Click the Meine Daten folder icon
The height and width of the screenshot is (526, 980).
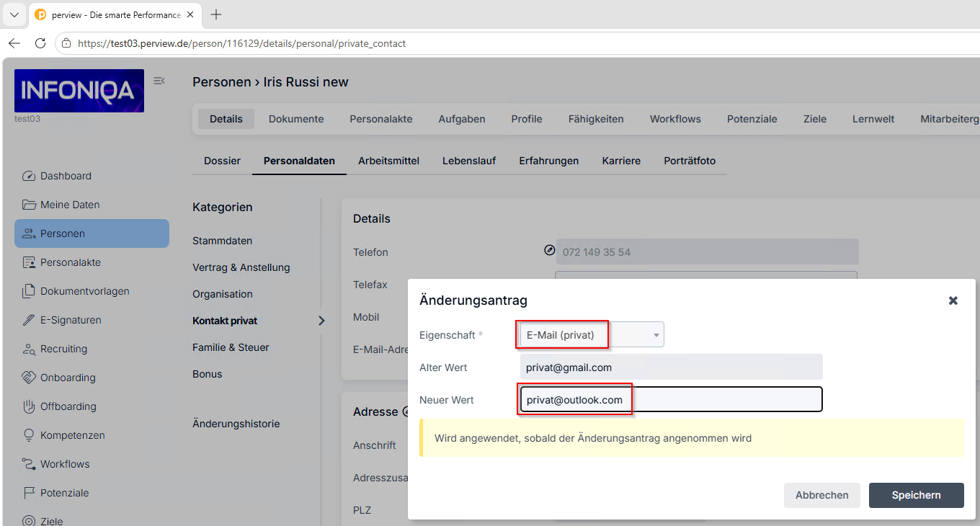pyautogui.click(x=29, y=205)
